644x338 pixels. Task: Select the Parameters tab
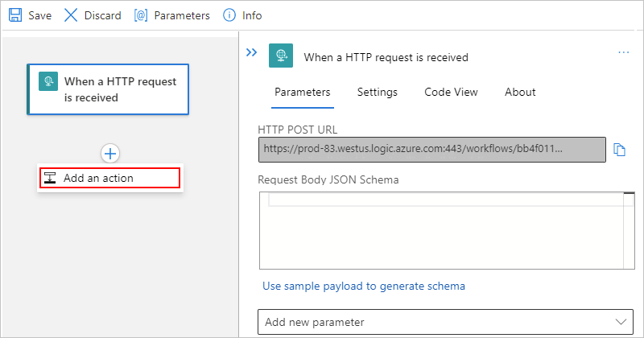(303, 92)
